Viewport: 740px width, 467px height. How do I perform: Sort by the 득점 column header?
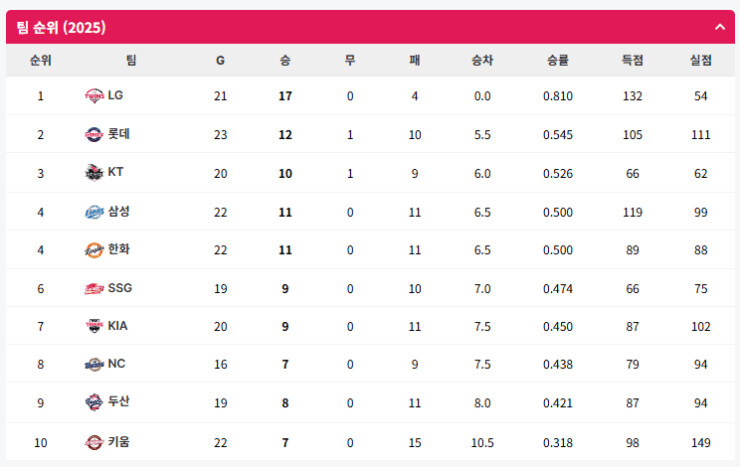(x=632, y=60)
